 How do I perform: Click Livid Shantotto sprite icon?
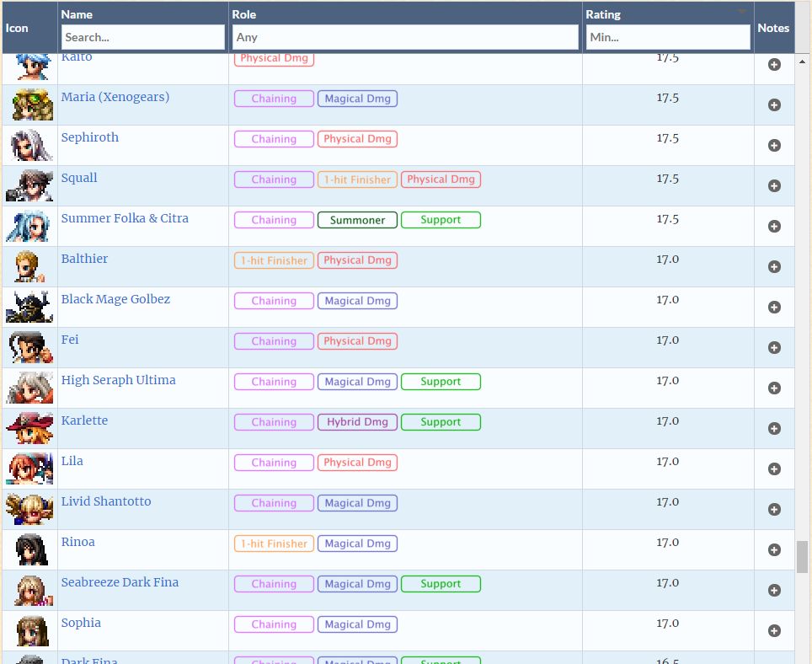29,509
